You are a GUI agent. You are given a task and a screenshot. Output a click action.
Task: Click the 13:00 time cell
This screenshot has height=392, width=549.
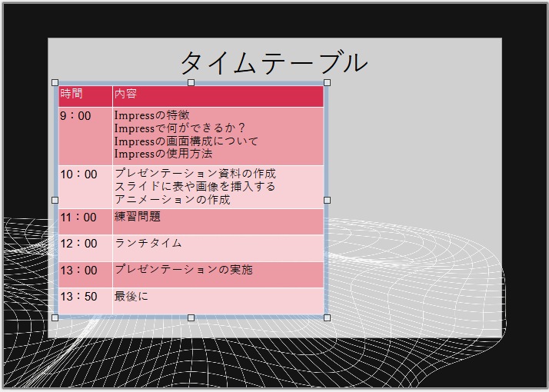(x=85, y=274)
